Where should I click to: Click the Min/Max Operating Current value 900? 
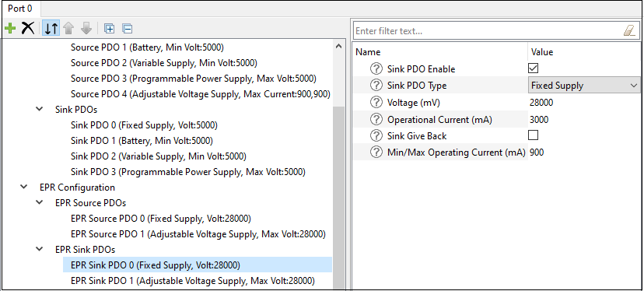click(x=537, y=153)
